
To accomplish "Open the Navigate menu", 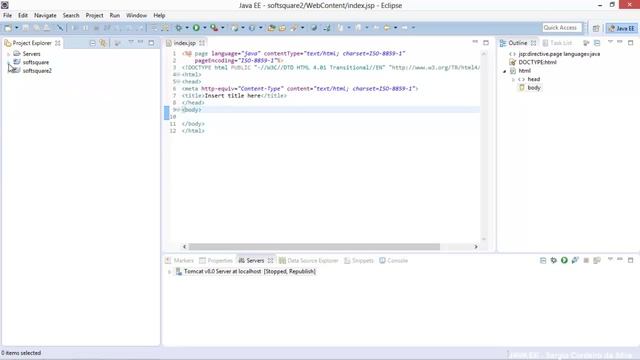I will pos(45,16).
